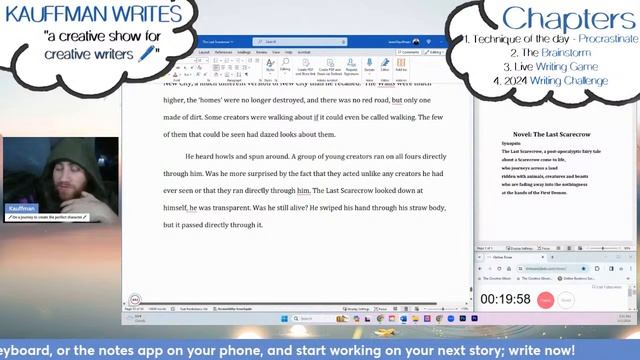Open the Mailings ribbon tab

244,52
